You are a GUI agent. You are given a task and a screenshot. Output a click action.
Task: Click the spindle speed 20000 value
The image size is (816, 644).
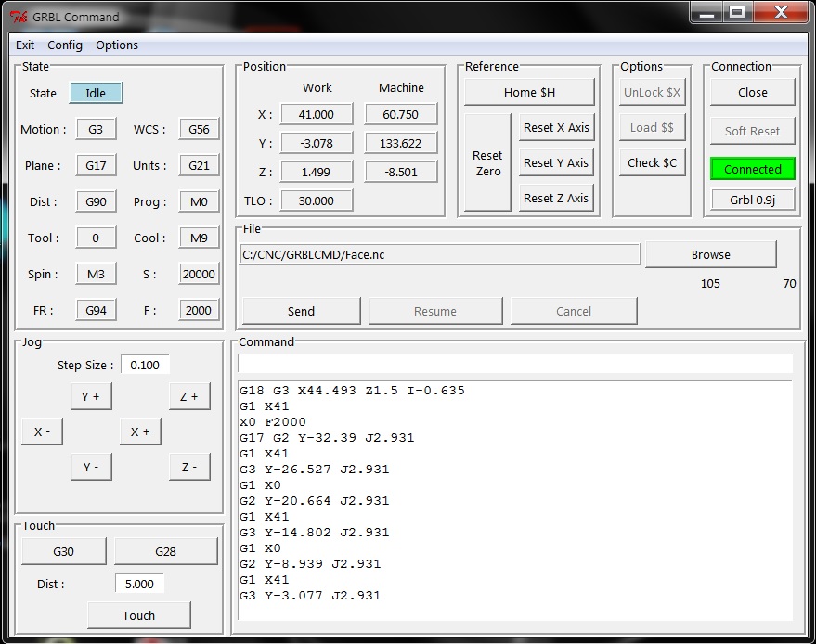coord(199,274)
